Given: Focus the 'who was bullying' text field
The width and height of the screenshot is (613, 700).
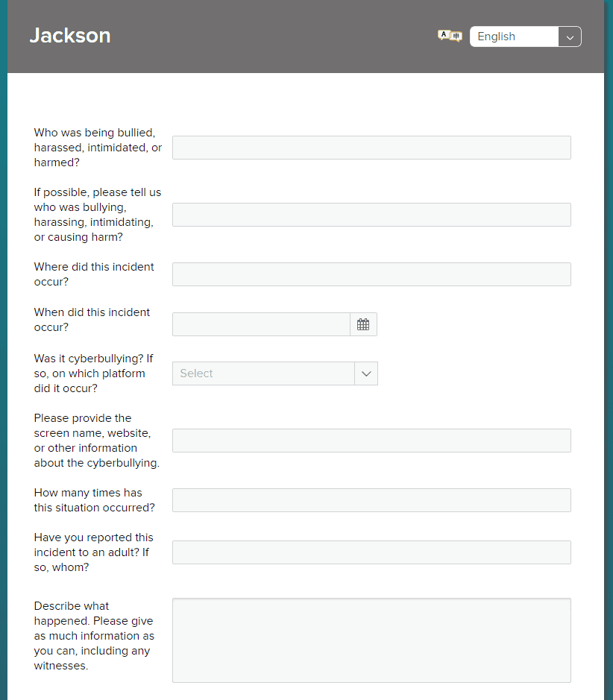Looking at the screenshot, I should click(371, 215).
